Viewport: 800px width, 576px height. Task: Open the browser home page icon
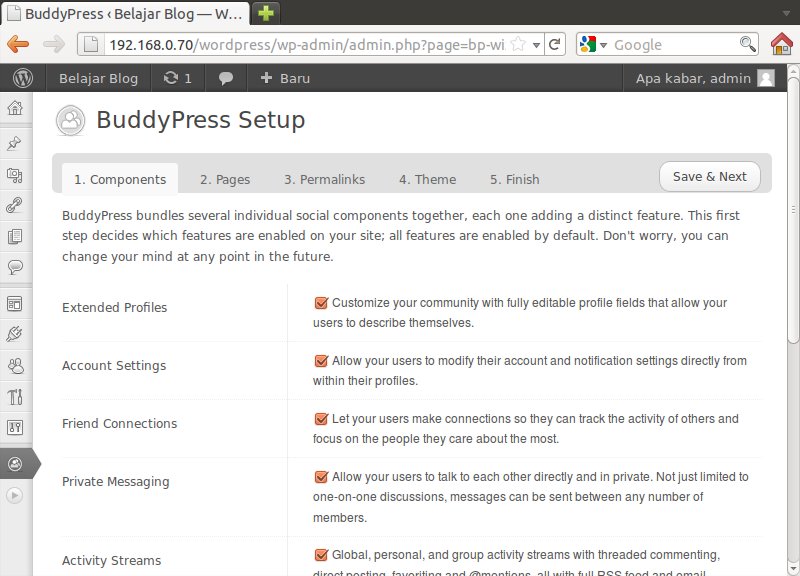pos(782,44)
